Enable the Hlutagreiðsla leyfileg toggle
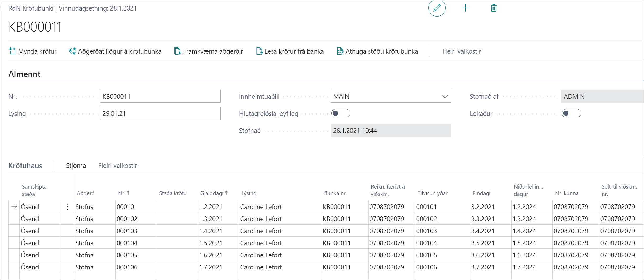The image size is (644, 280). [x=340, y=113]
